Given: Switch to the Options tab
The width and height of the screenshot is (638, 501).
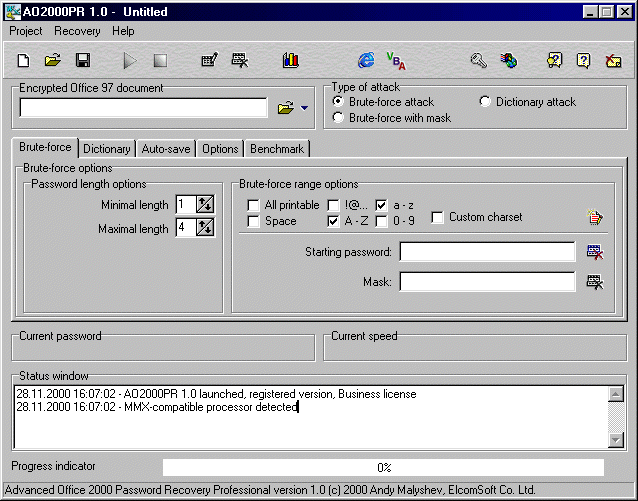Looking at the screenshot, I should click(x=220, y=149).
